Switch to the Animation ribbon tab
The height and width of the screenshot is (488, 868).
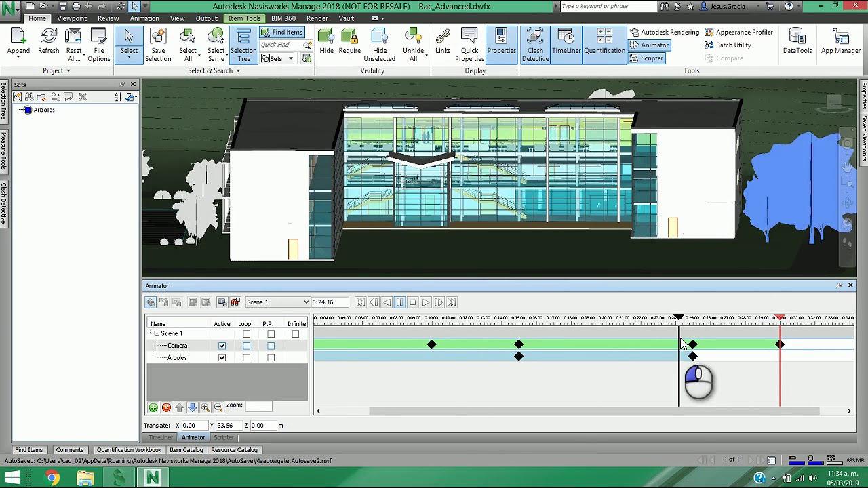[144, 18]
